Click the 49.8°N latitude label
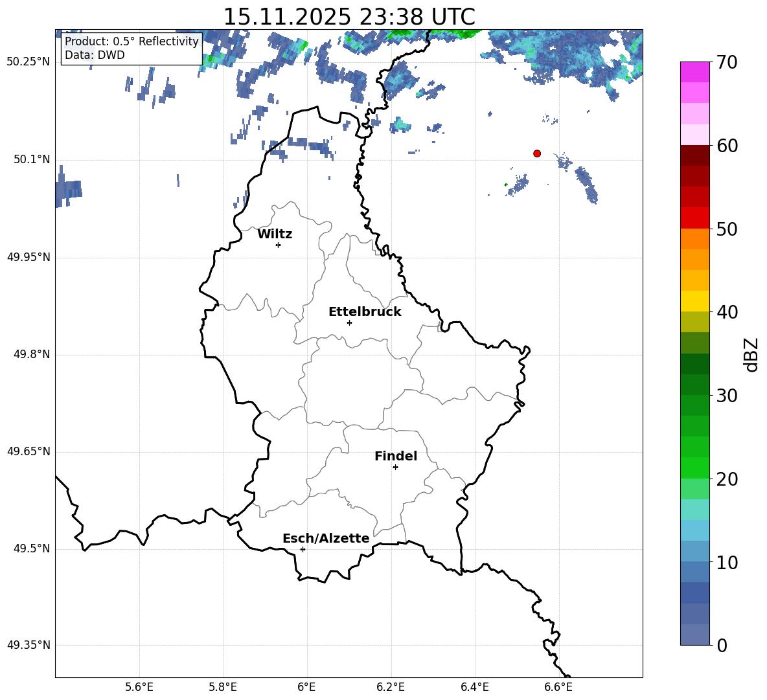The width and height of the screenshot is (767, 700). [32, 354]
